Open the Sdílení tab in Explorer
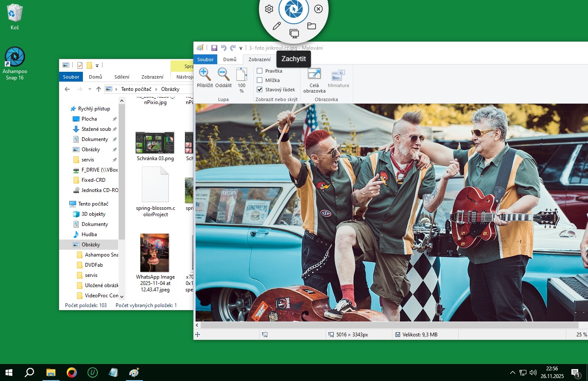Screen dimensions: 588x381 (122, 77)
